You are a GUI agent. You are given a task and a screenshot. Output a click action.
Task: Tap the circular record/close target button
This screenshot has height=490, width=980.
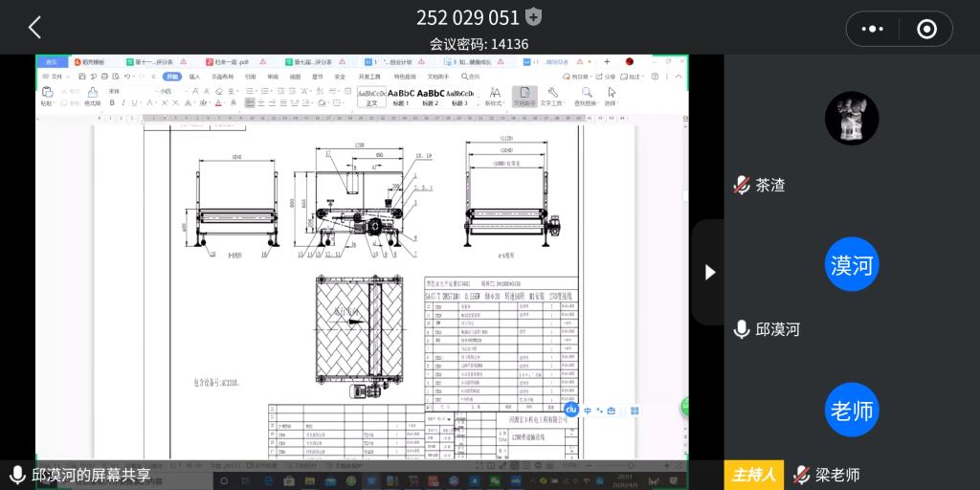pyautogui.click(x=926, y=29)
